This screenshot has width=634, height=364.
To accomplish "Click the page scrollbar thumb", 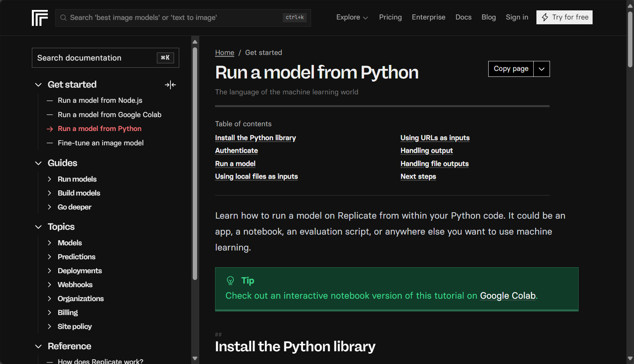I will [x=630, y=39].
